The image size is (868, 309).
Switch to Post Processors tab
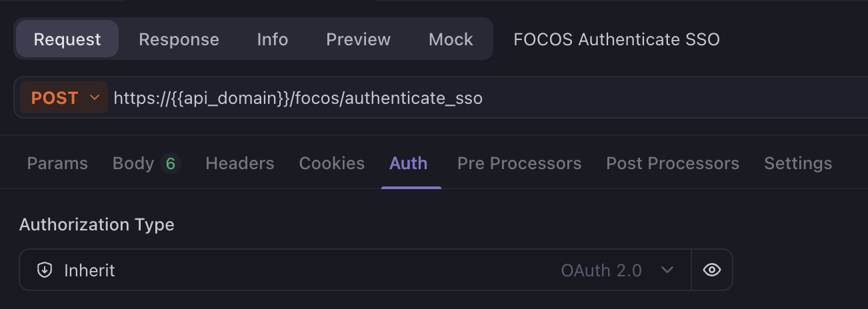(x=673, y=163)
